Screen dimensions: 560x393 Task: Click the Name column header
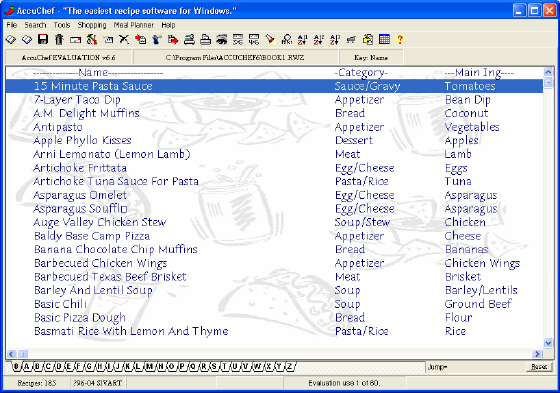pyautogui.click(x=98, y=73)
